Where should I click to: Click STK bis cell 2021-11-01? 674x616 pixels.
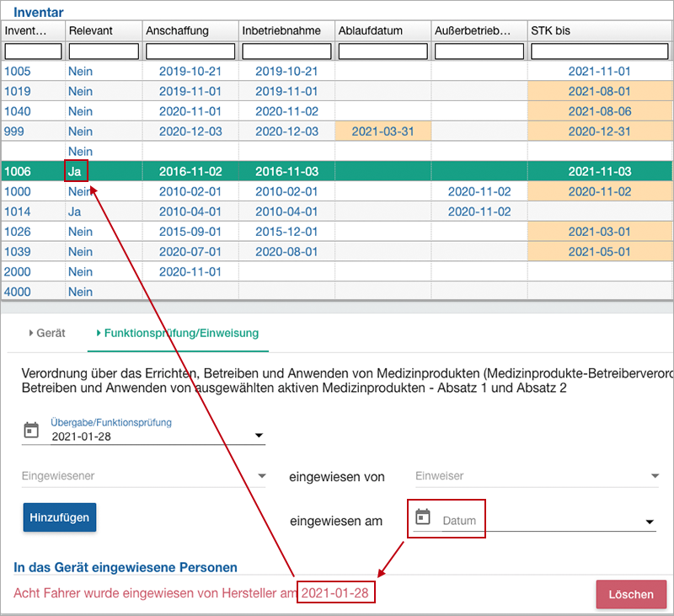pos(600,71)
